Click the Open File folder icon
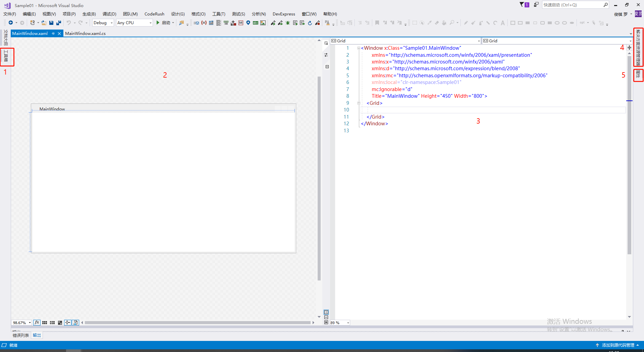 click(x=44, y=23)
